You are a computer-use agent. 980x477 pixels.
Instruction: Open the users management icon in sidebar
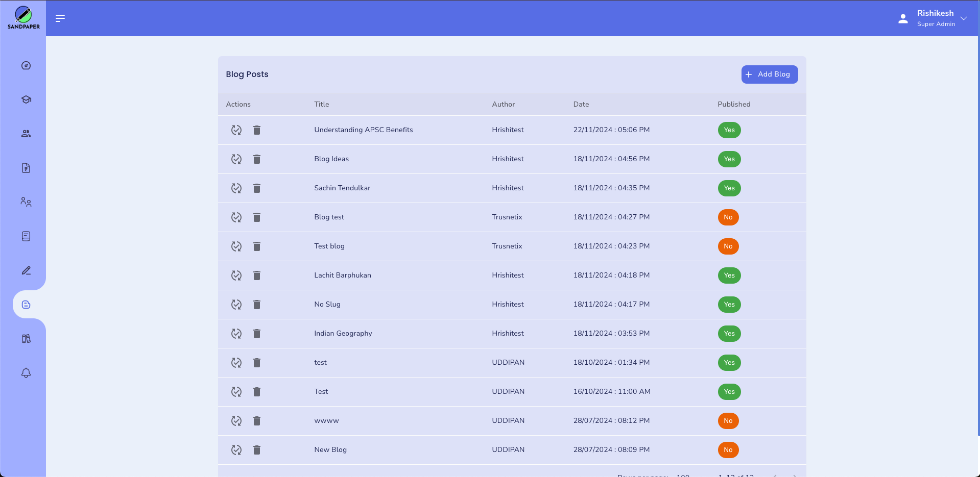(x=25, y=202)
